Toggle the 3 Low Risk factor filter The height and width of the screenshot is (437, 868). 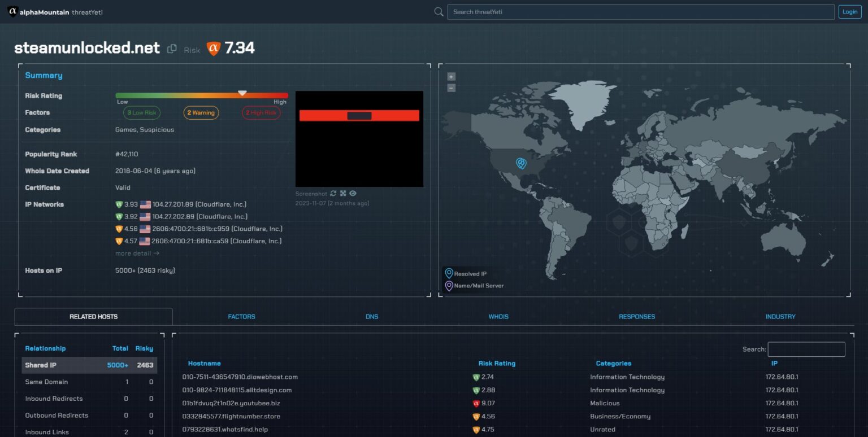click(x=142, y=113)
